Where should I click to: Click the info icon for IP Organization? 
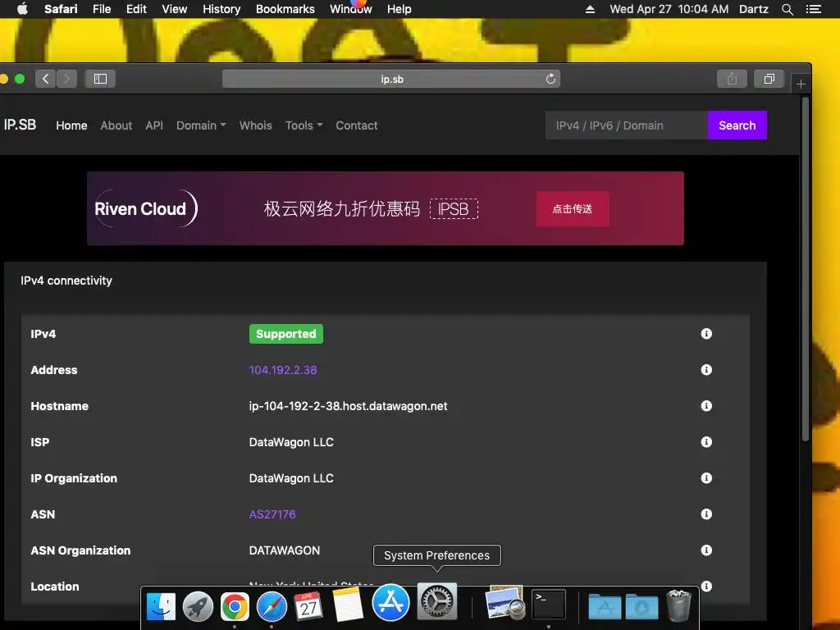(706, 478)
